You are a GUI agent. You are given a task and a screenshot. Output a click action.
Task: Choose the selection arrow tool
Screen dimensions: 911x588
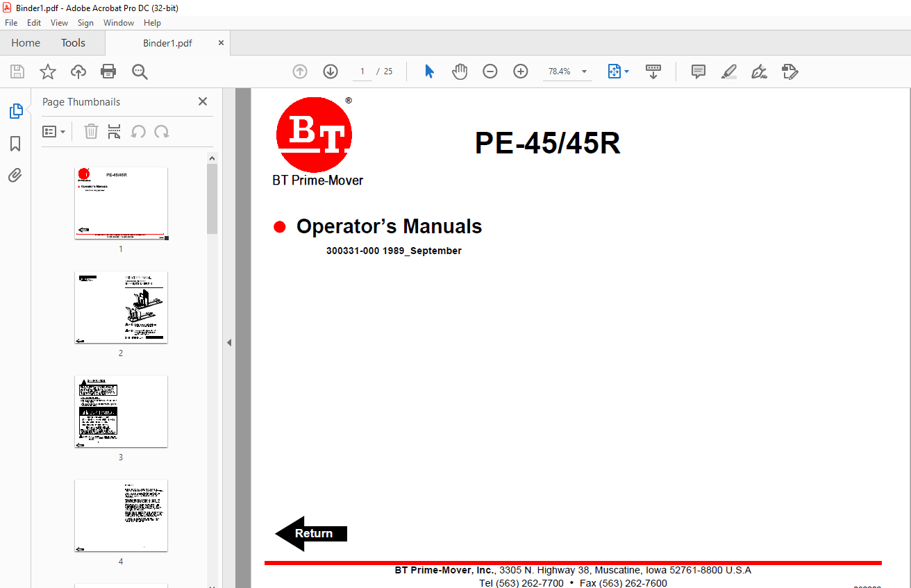click(429, 72)
